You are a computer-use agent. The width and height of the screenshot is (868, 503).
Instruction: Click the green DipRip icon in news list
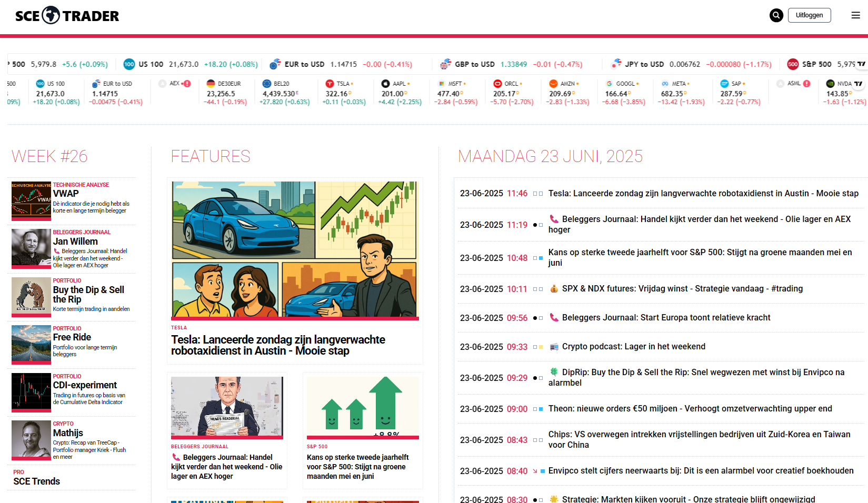click(x=554, y=372)
